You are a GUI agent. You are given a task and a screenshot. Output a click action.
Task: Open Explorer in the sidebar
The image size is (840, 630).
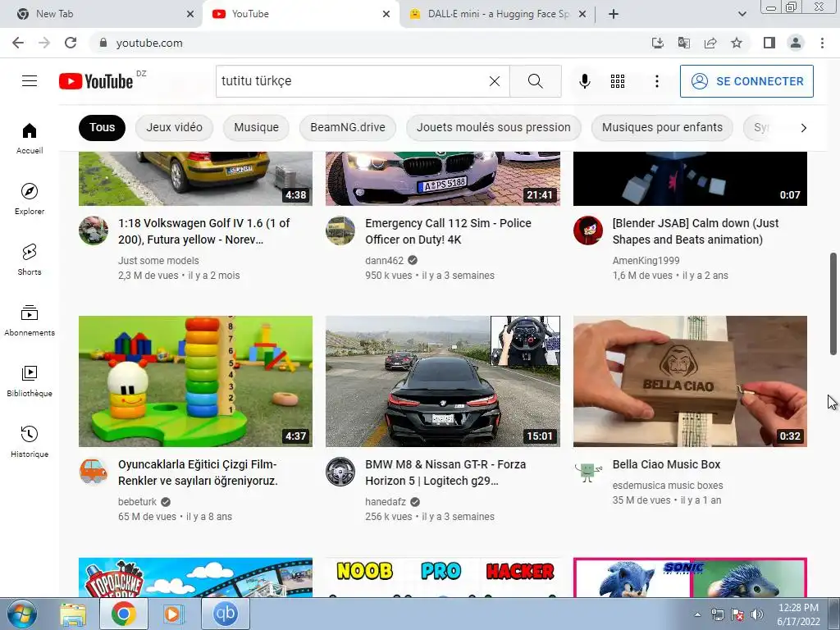(30, 199)
